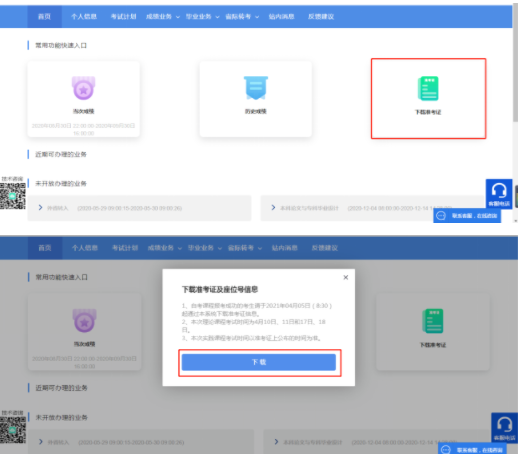Expand the 毕业业务 dropdown on the light blue navbar
Screen dimensions: 518x454
202,16
